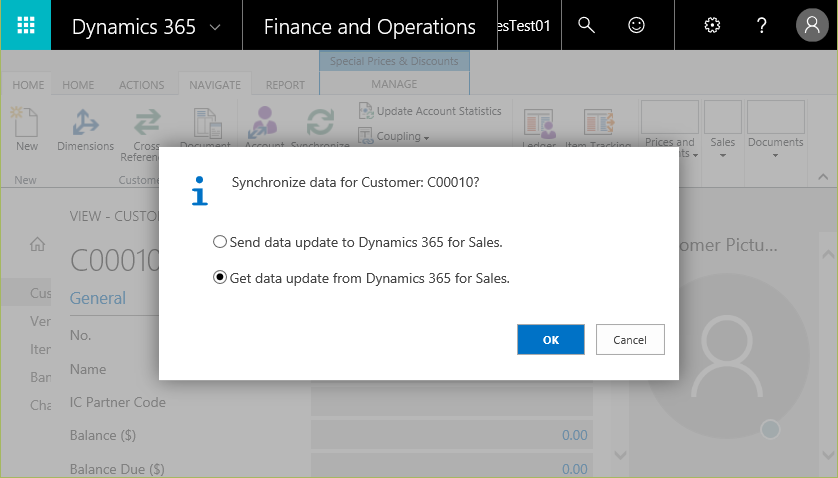This screenshot has height=478, width=838.
Task: Open the second HOME ribbon tab
Action: point(78,85)
